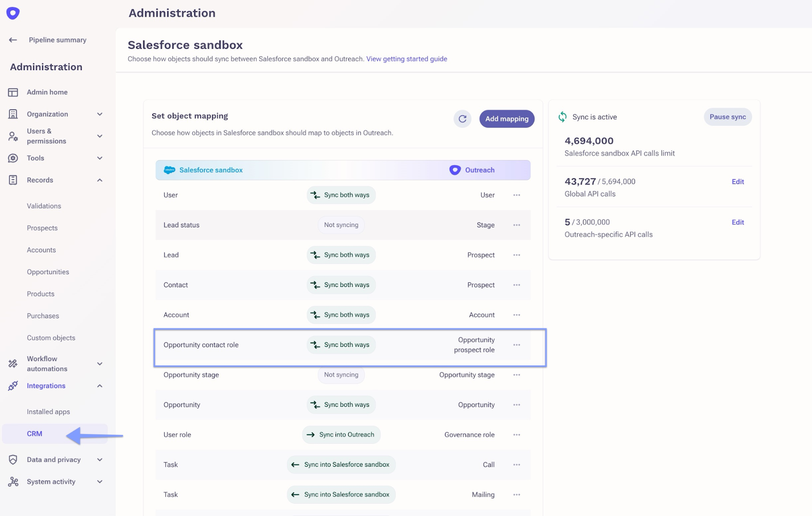
Task: Click Sync both ways badge on Account row
Action: [341, 315]
